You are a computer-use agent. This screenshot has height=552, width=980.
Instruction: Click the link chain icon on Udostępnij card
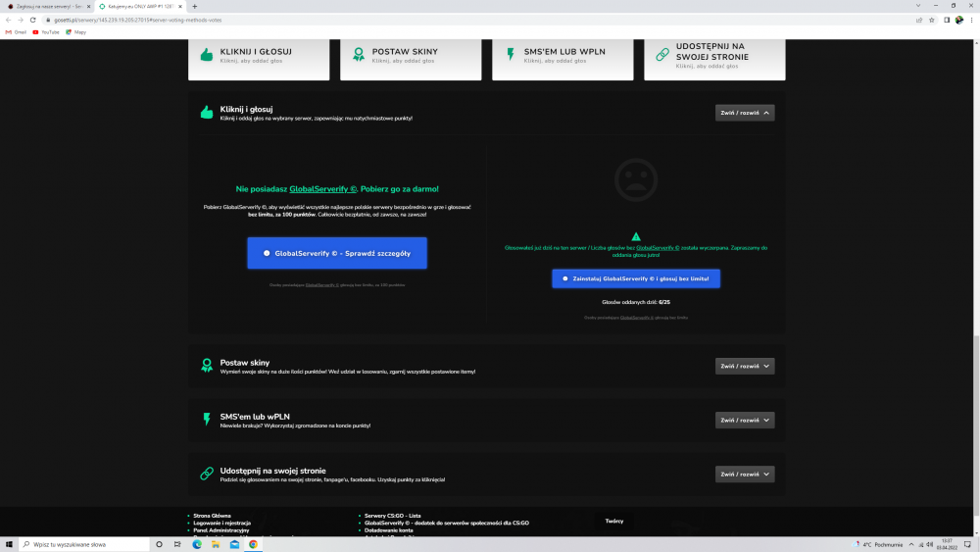click(x=661, y=54)
